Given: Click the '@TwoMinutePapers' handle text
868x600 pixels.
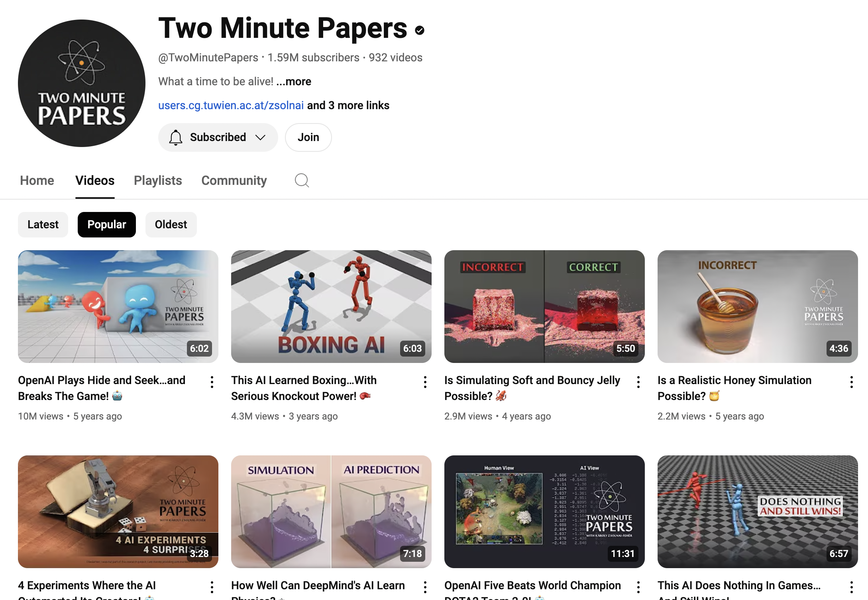Looking at the screenshot, I should point(208,58).
